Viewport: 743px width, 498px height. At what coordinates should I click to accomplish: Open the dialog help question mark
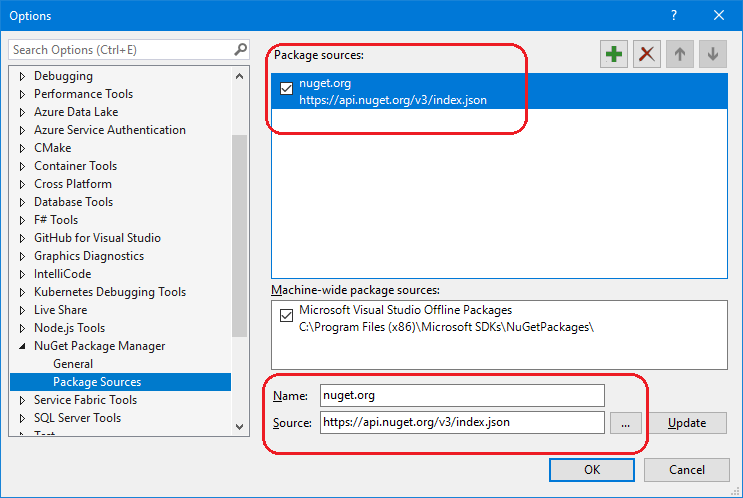point(674,15)
